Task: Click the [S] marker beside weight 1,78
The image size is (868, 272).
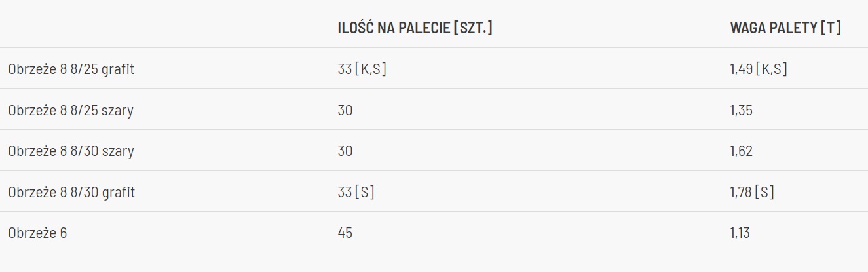Action: (x=765, y=193)
